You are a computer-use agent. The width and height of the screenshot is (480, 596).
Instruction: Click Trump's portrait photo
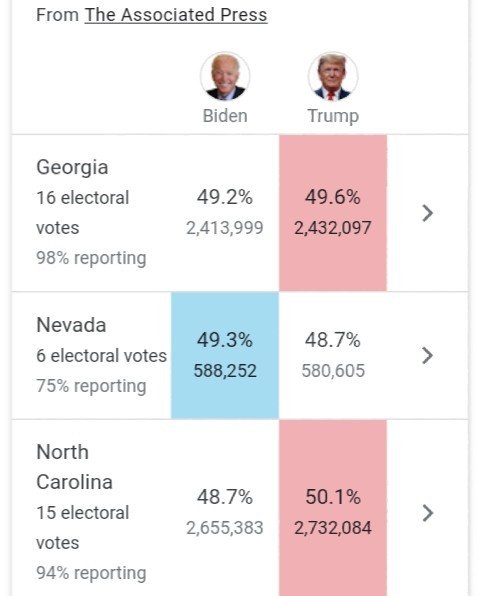pyautogui.click(x=333, y=76)
